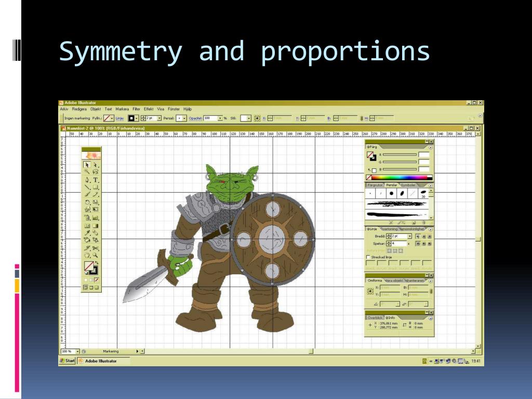
Task: Pick the Rectangle tool
Action: 96,187
